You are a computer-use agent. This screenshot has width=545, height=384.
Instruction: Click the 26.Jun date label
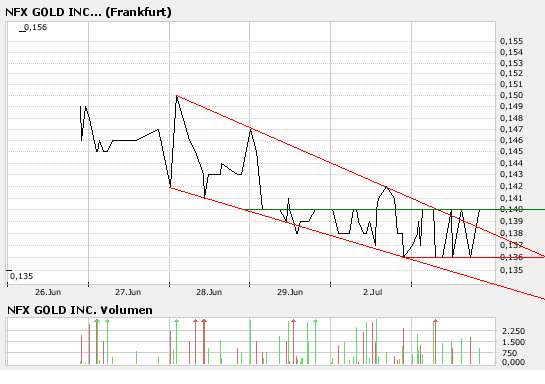click(x=48, y=292)
